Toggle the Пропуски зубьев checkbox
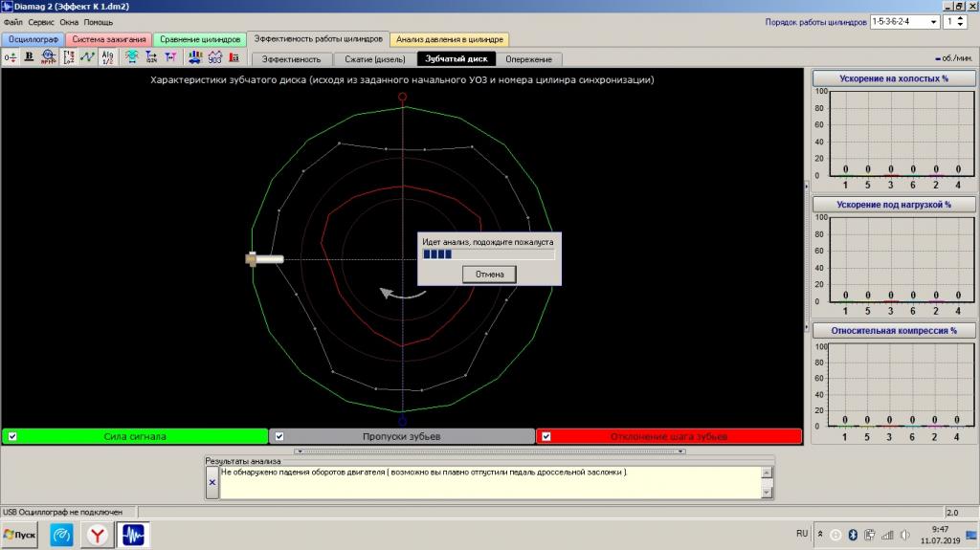This screenshot has width=980, height=550. coord(279,436)
